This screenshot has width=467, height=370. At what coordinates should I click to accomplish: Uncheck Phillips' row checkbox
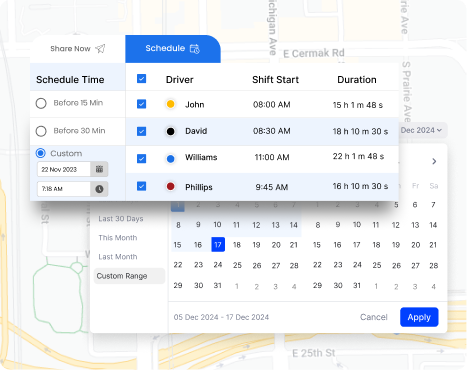pyautogui.click(x=142, y=186)
